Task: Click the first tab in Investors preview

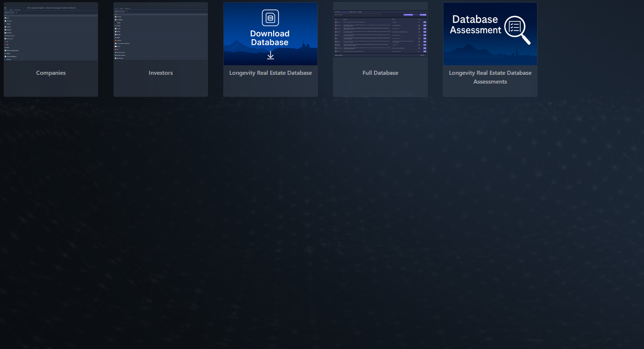Action: tap(116, 8)
